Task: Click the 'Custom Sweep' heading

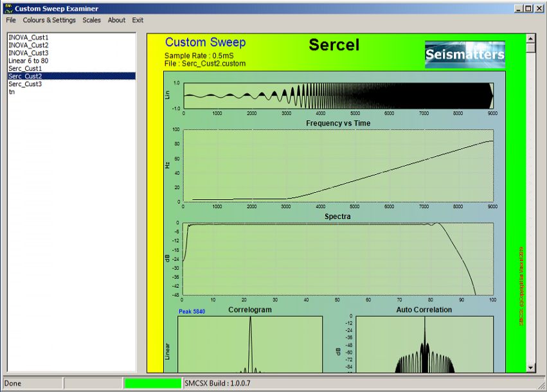Action: pos(206,42)
